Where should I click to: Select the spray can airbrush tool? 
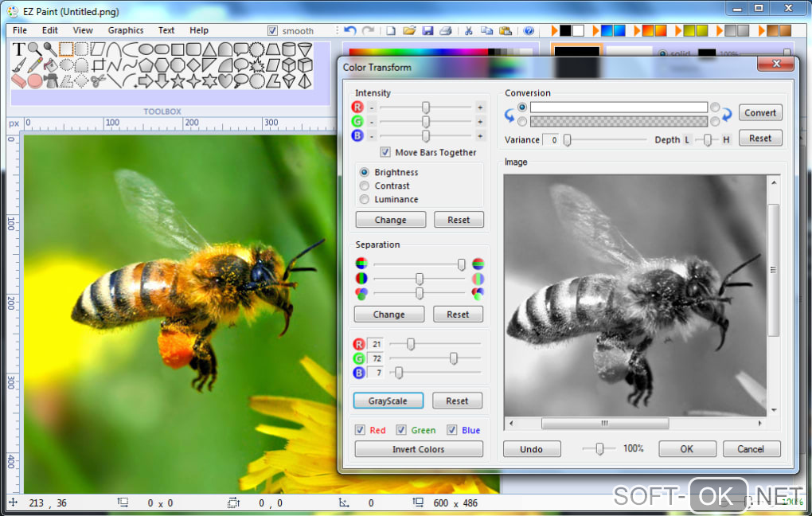(x=50, y=80)
